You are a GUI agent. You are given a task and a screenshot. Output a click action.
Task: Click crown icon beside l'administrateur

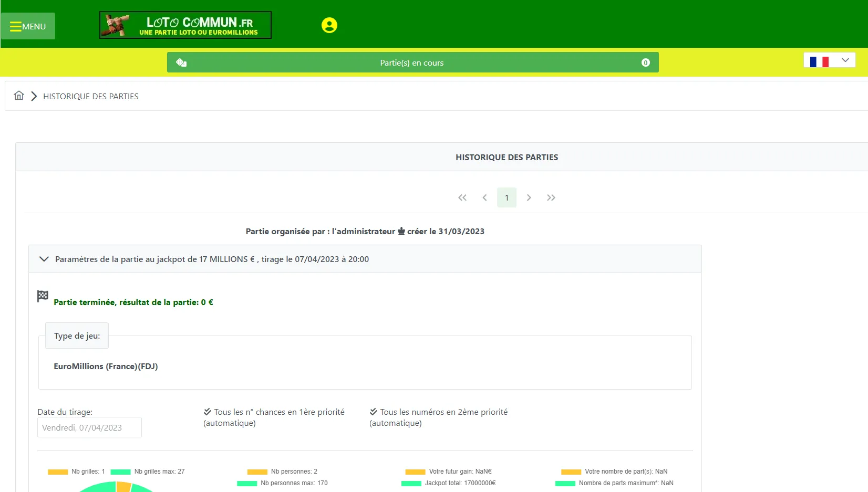pos(401,231)
